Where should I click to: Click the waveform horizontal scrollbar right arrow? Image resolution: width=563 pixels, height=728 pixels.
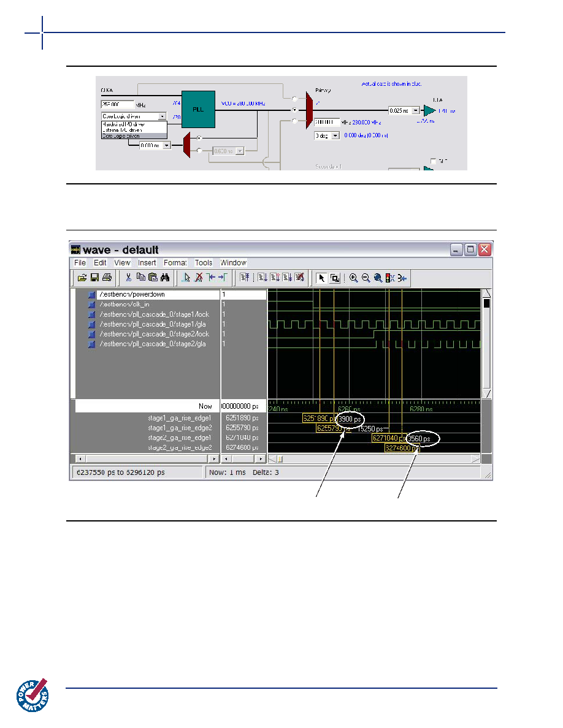point(475,459)
